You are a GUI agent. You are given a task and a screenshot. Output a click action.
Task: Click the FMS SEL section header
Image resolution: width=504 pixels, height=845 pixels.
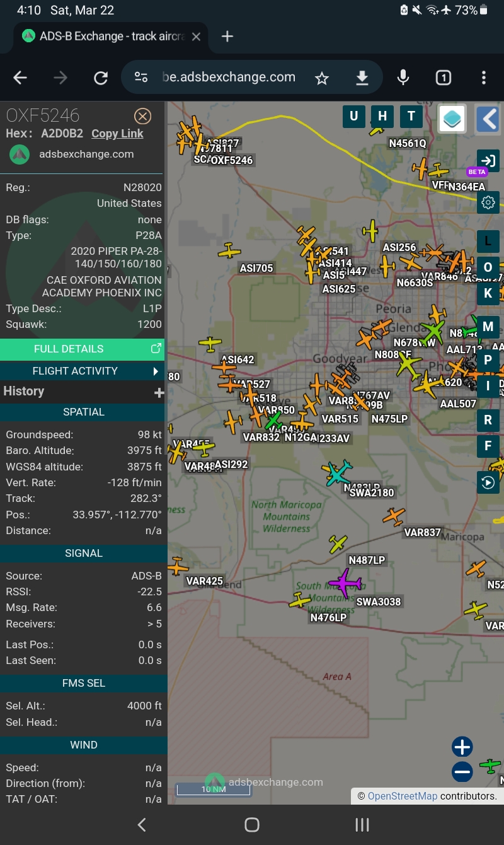pos(83,684)
